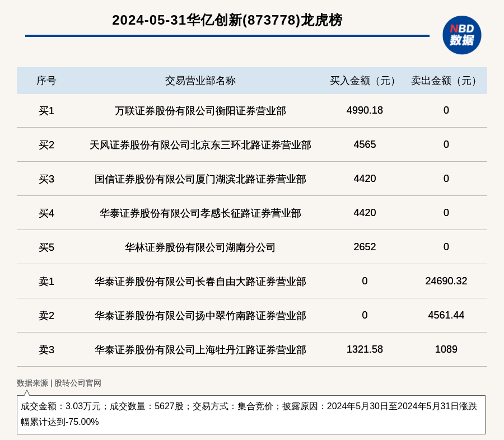Screen dimensions: 504x440
Task: Select the 买5 row label
Action: pyautogui.click(x=46, y=247)
